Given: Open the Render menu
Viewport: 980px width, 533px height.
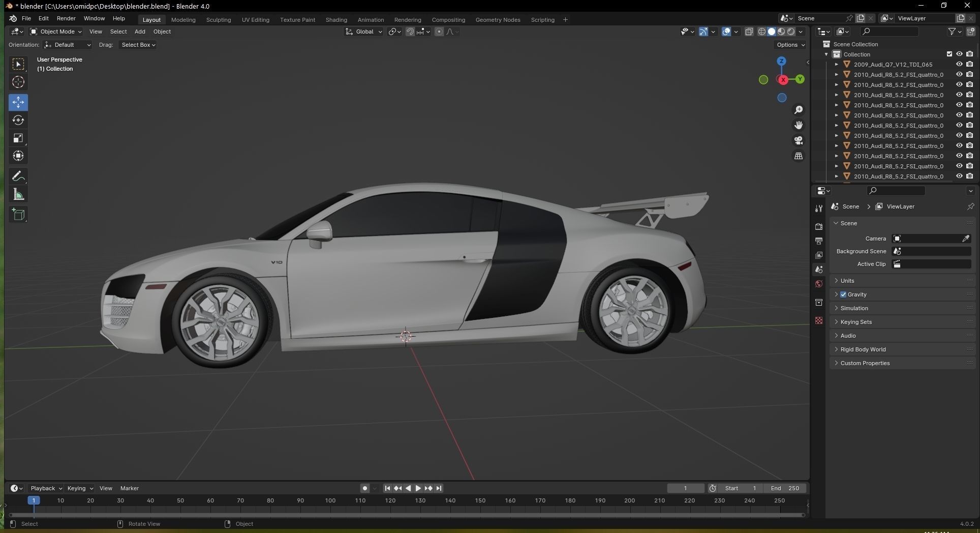Looking at the screenshot, I should pyautogui.click(x=66, y=18).
